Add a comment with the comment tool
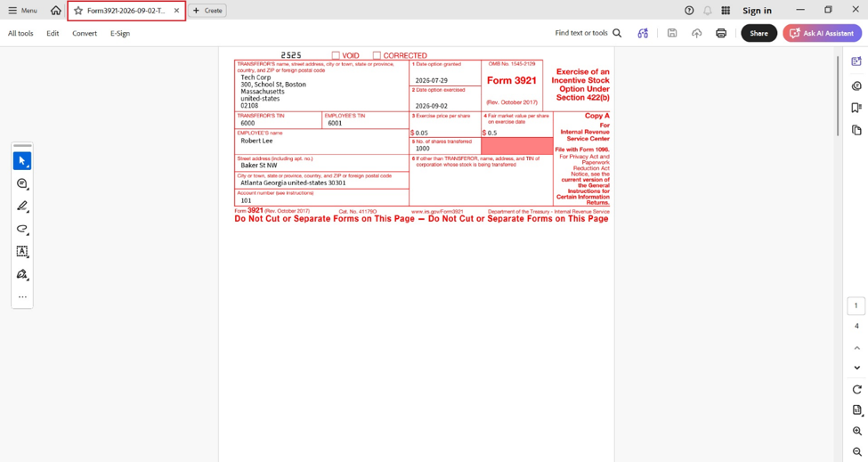868x462 pixels. (22, 183)
